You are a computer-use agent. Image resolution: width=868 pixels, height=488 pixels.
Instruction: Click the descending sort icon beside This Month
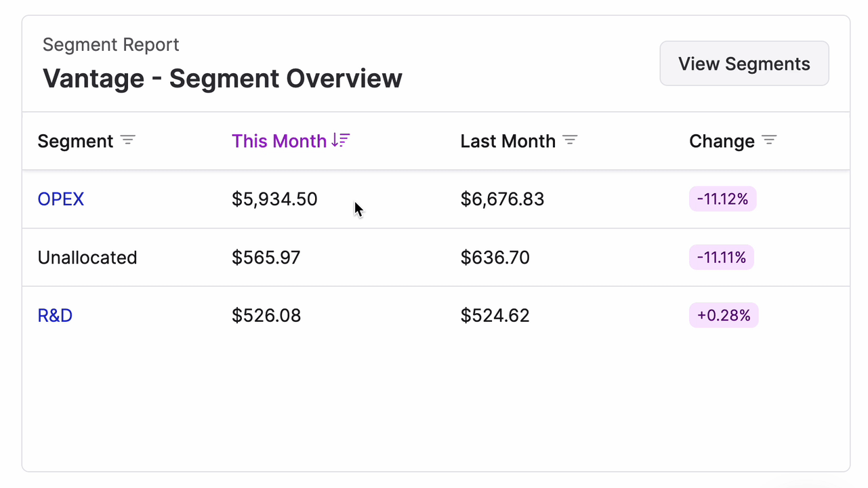tap(341, 140)
